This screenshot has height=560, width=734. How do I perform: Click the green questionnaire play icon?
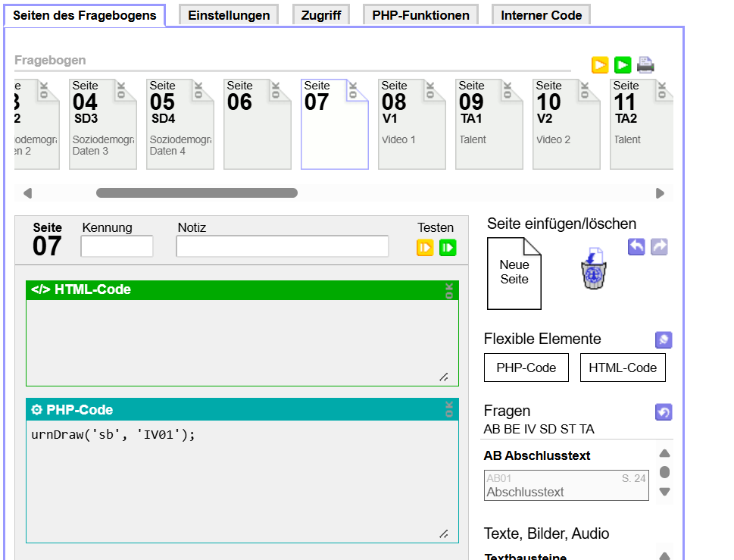click(x=623, y=65)
